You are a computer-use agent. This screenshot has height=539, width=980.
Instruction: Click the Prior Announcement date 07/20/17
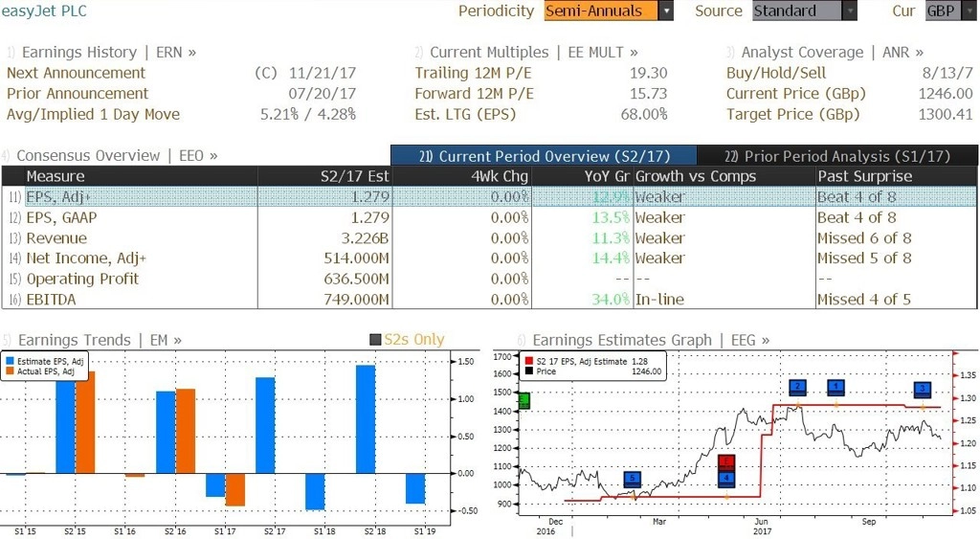(x=323, y=94)
